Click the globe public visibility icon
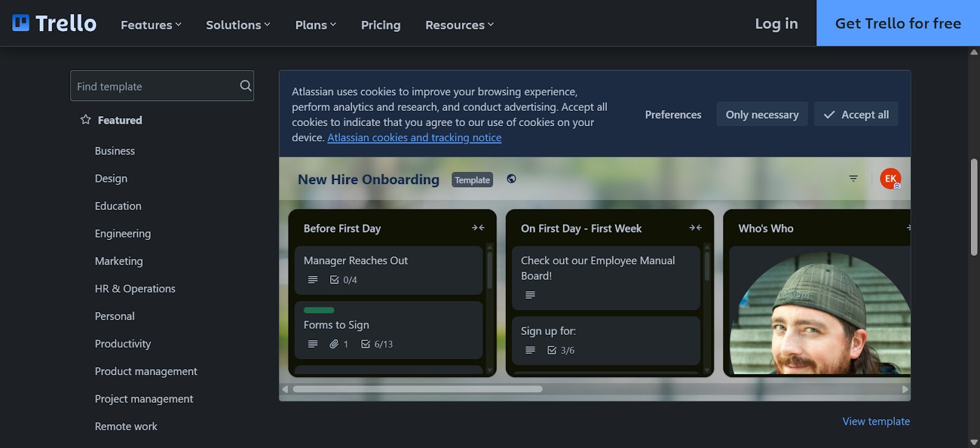Viewport: 980px width, 448px height. tap(511, 179)
